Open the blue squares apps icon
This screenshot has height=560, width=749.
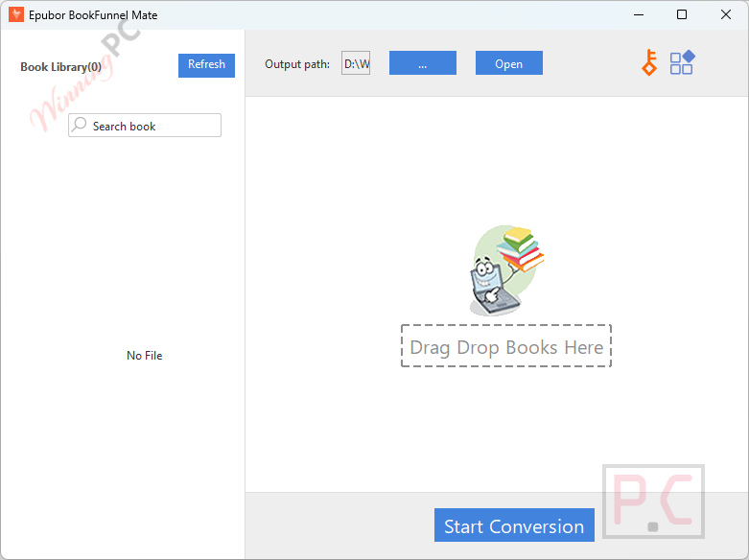pyautogui.click(x=682, y=62)
